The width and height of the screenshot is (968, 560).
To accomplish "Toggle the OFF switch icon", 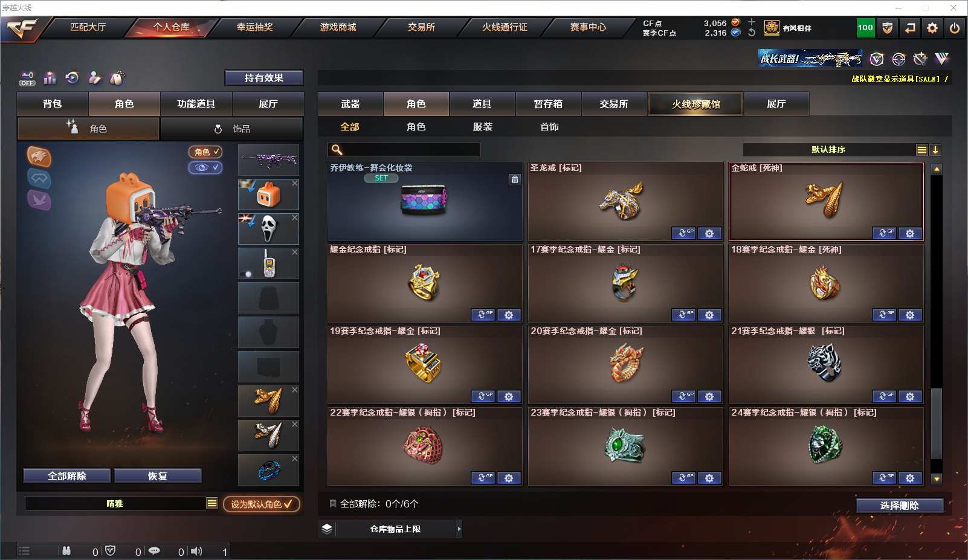I will [x=27, y=79].
